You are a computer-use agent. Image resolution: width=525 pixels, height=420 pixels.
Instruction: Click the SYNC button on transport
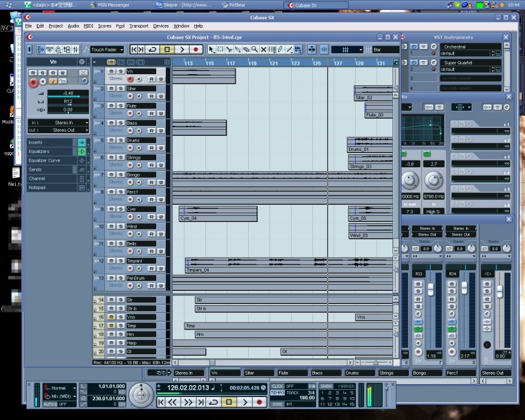pos(277,404)
